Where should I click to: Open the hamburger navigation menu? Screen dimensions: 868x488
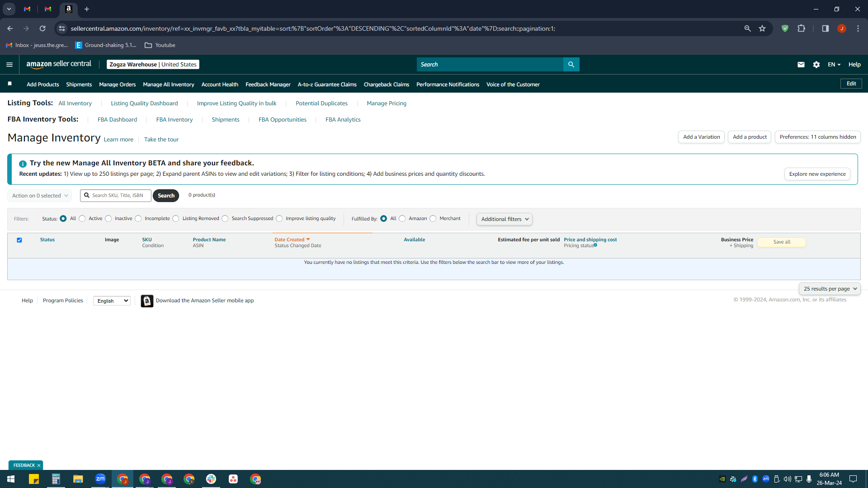[x=9, y=65]
